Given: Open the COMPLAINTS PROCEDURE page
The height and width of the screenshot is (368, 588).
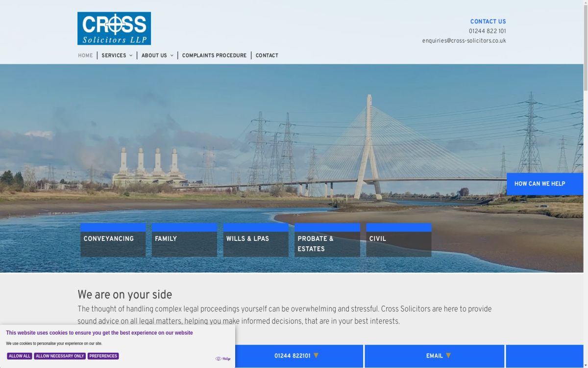Looking at the screenshot, I should click(x=214, y=55).
